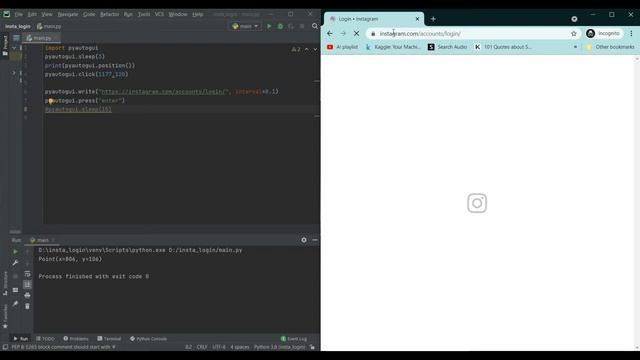The height and width of the screenshot is (360, 640).
Task: Open the Code menu
Action: tap(89, 14)
